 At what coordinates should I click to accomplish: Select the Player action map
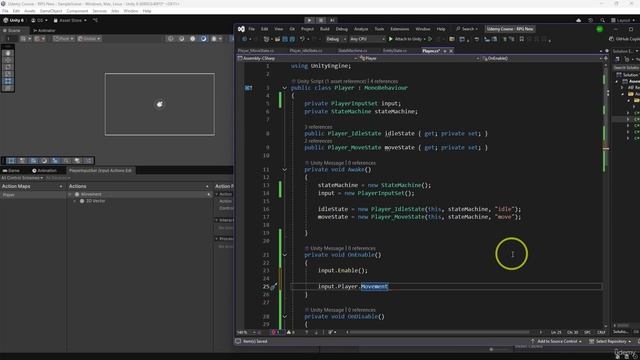click(x=33, y=195)
